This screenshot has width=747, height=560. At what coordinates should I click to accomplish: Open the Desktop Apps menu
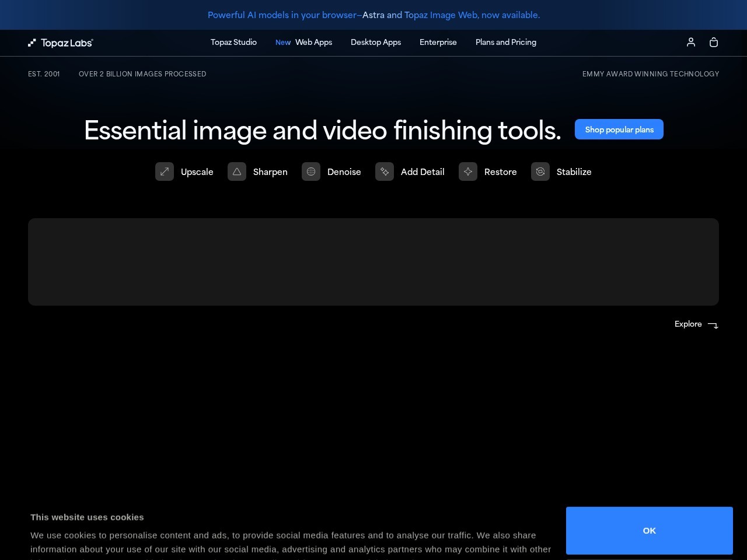(x=376, y=42)
